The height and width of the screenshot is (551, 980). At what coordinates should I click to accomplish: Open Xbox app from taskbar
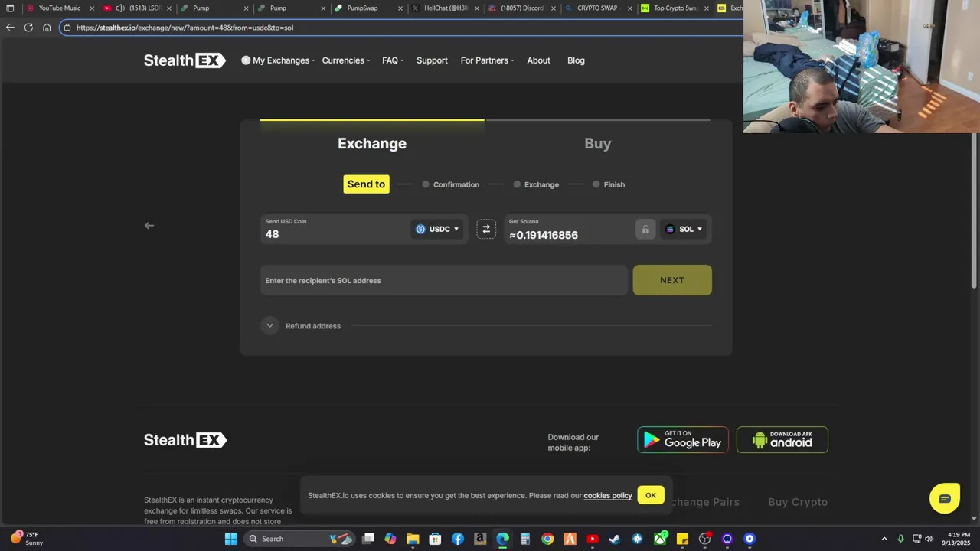tap(660, 539)
